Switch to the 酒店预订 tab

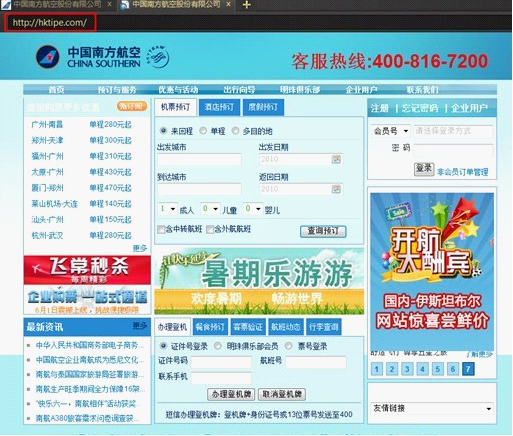[219, 107]
